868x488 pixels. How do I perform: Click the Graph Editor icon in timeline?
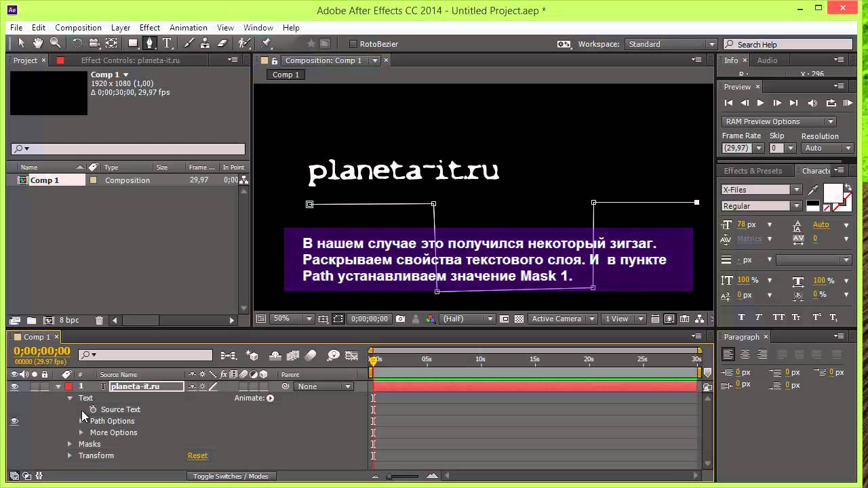click(351, 355)
